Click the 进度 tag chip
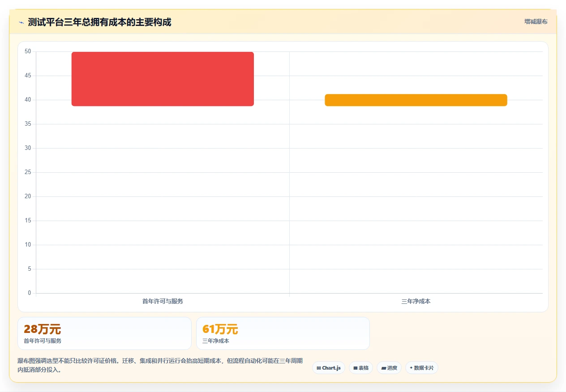This screenshot has height=392, width=566. (389, 368)
